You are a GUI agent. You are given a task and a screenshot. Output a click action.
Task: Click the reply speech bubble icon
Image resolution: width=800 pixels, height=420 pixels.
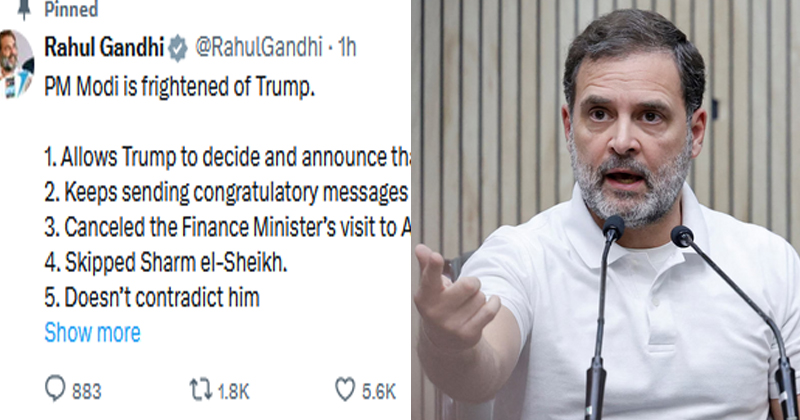tap(55, 389)
